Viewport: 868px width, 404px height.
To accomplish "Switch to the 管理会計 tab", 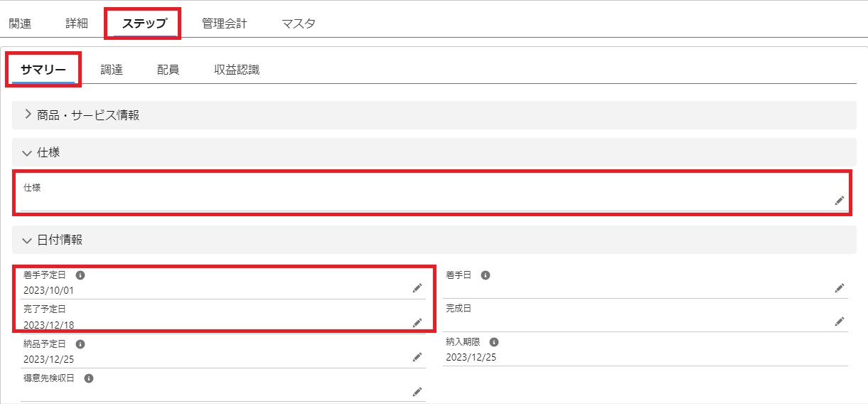I will (x=224, y=23).
